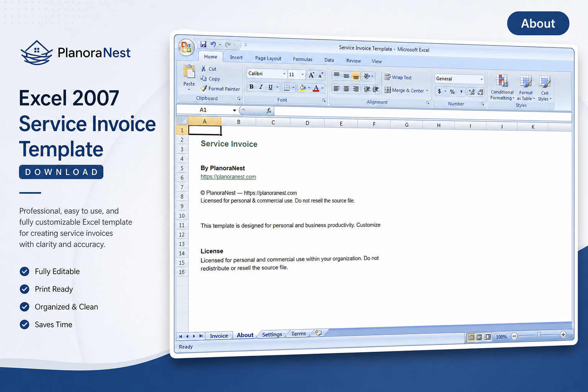Paste clipboard contents using the Paste icon
This screenshot has width=588, height=392.
point(189,71)
